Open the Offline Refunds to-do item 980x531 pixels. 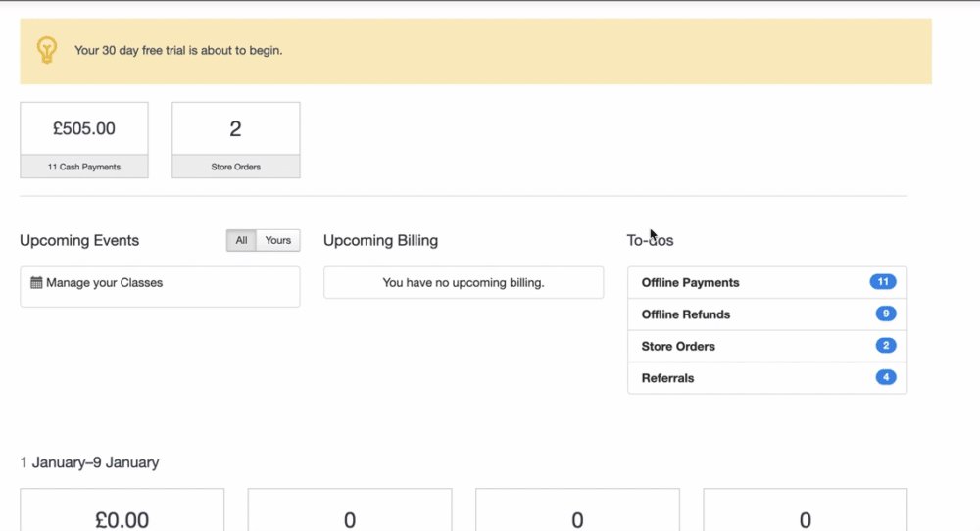[x=685, y=314]
